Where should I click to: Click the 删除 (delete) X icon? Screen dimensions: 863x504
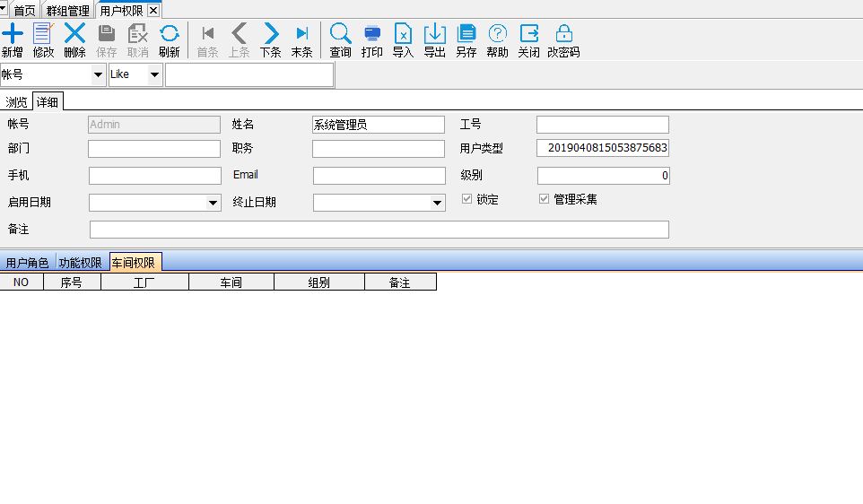[74, 34]
